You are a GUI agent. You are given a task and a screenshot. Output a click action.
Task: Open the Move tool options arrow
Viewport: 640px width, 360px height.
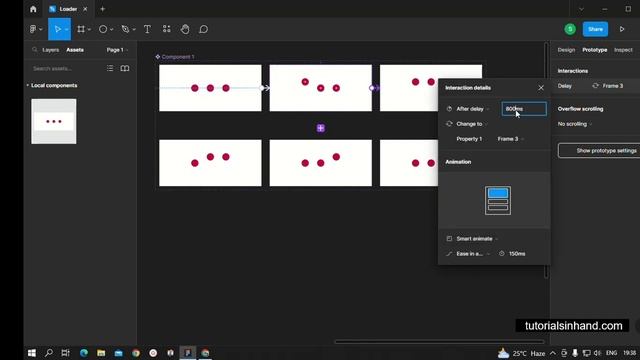[x=67, y=29]
